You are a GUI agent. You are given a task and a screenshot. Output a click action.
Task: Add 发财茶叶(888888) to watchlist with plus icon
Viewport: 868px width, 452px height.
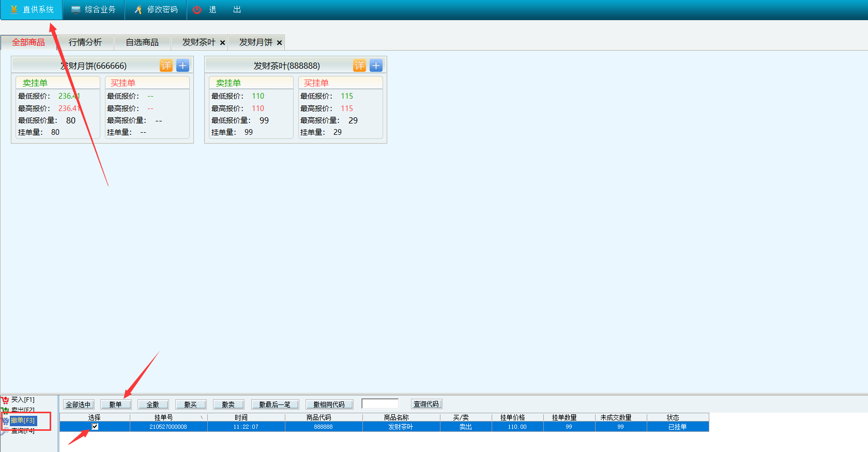[x=376, y=65]
